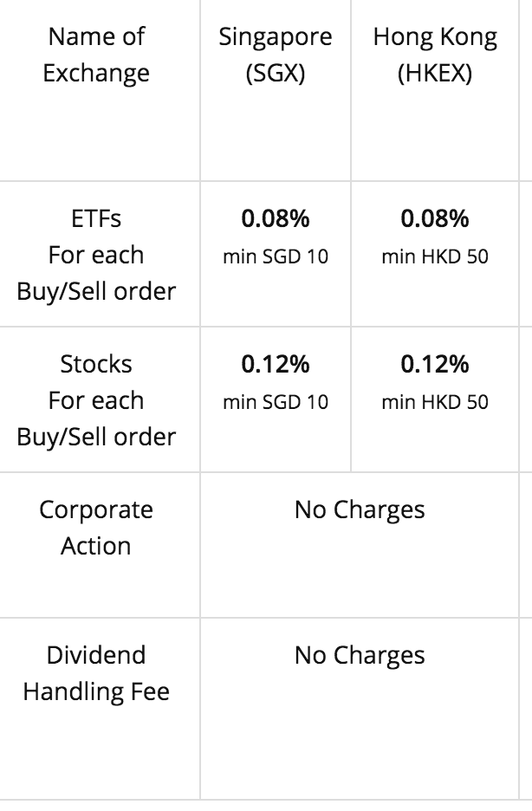Viewport: 532px width, 811px height.
Task: Click "Buy/Sell order" text in the Stocks row
Action: 96,437
